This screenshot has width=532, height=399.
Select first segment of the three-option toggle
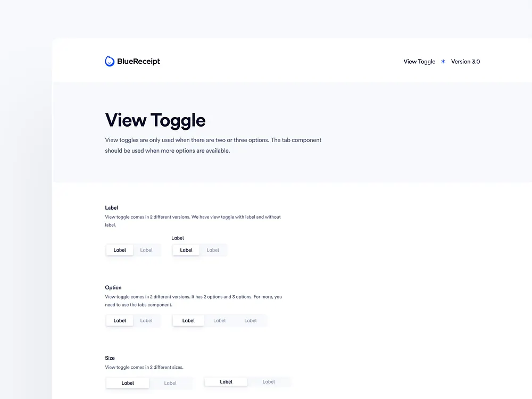click(x=188, y=320)
